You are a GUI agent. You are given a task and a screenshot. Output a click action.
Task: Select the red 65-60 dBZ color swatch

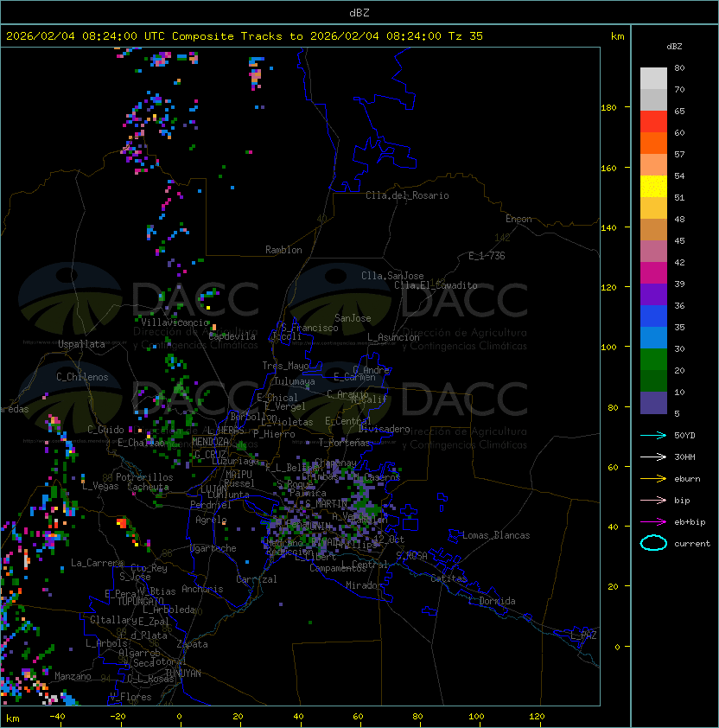(653, 122)
